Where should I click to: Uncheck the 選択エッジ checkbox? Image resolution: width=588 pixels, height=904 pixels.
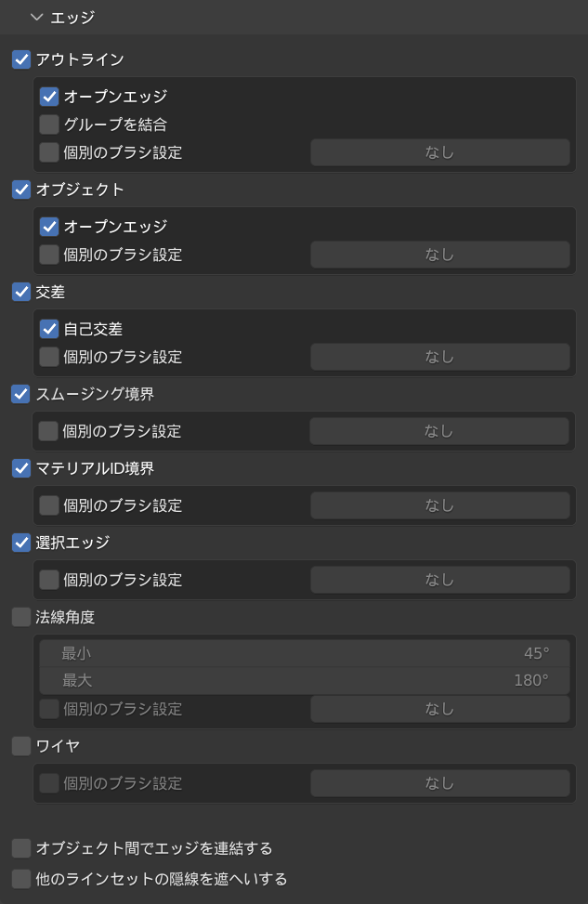tap(21, 543)
